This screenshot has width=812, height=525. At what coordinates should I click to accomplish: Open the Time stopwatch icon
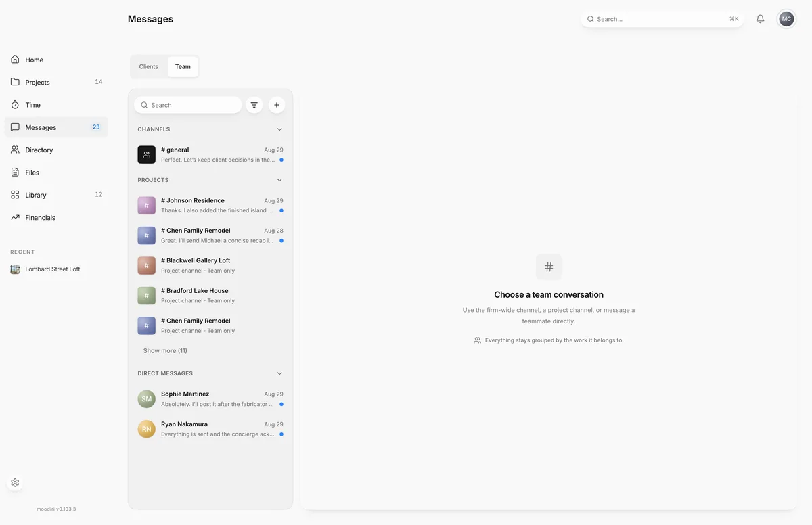[x=15, y=105]
